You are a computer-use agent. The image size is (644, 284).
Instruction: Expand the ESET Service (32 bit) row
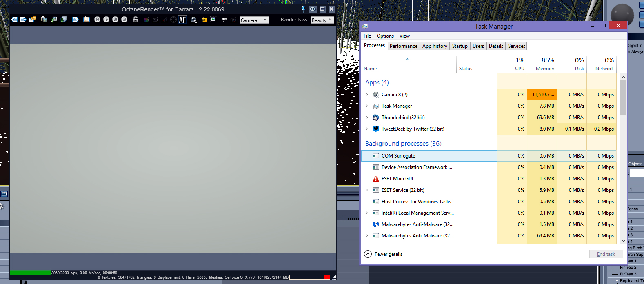point(366,190)
